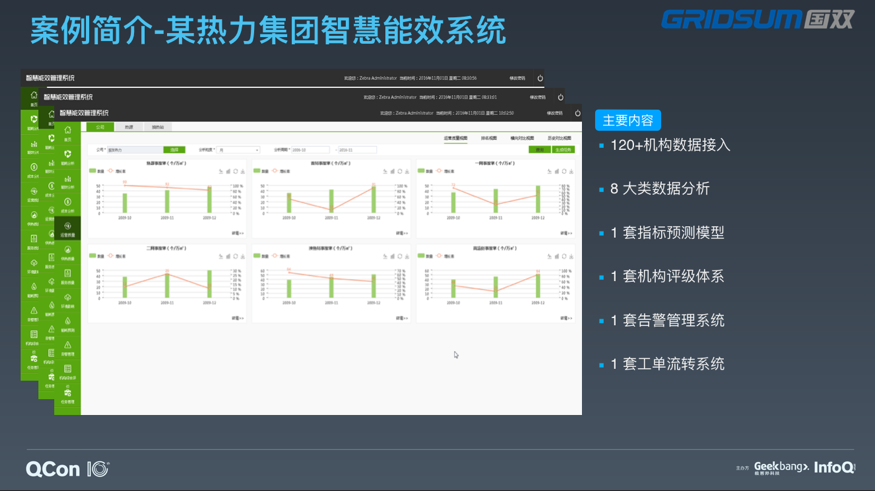Click 修改密码 link in the front window header

pos(555,113)
